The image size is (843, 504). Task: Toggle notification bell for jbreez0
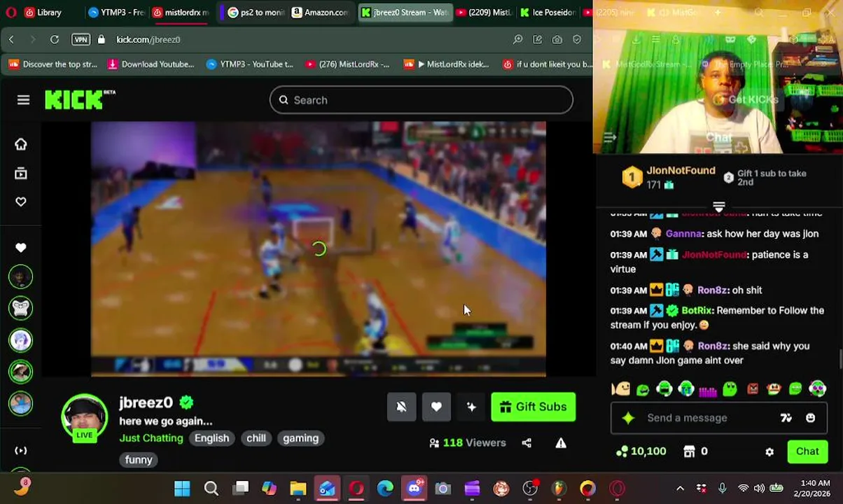click(401, 407)
